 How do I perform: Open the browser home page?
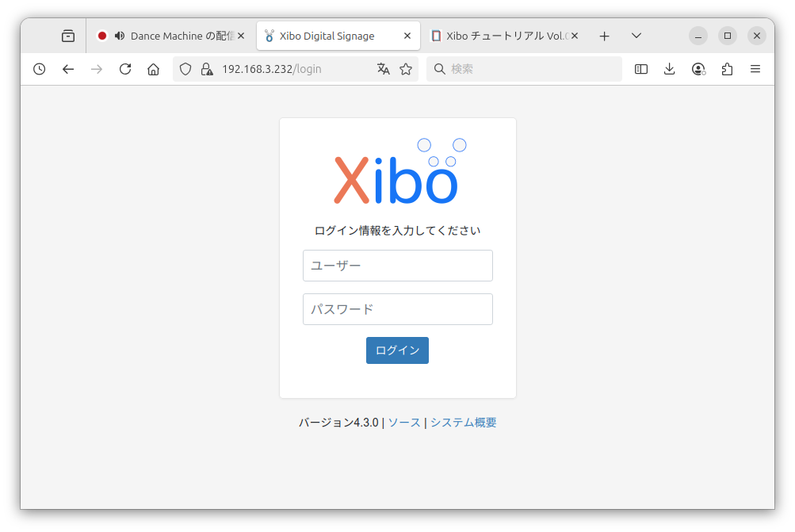point(154,69)
